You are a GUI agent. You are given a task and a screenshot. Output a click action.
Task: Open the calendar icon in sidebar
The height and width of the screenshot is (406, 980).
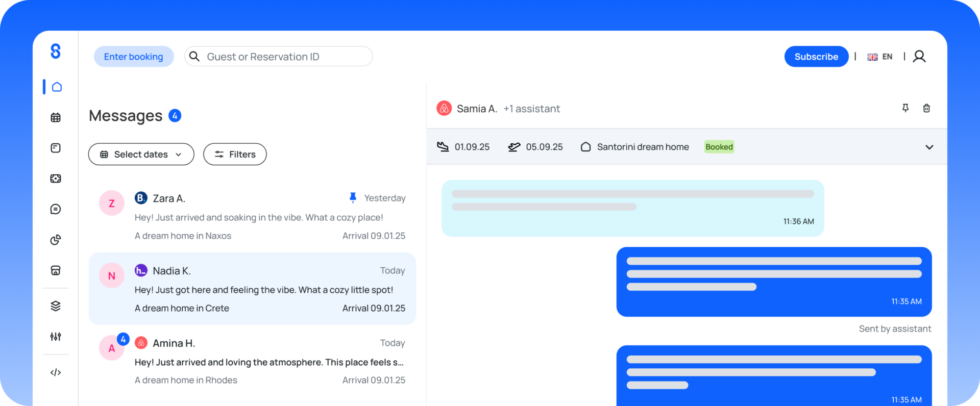[56, 117]
